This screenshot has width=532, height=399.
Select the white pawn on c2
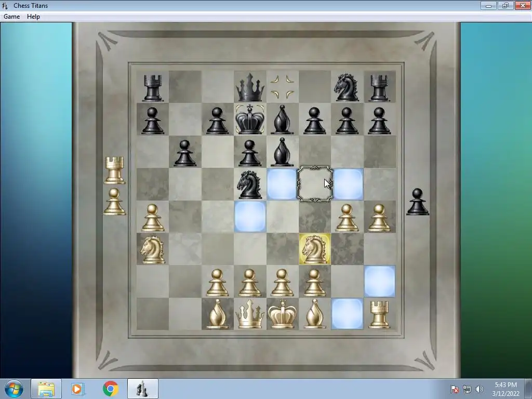(x=218, y=283)
